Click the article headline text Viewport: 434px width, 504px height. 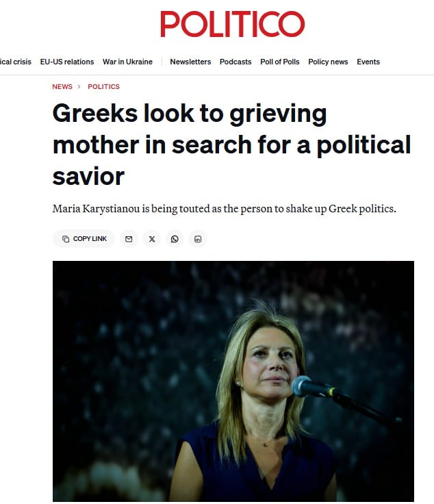231,144
